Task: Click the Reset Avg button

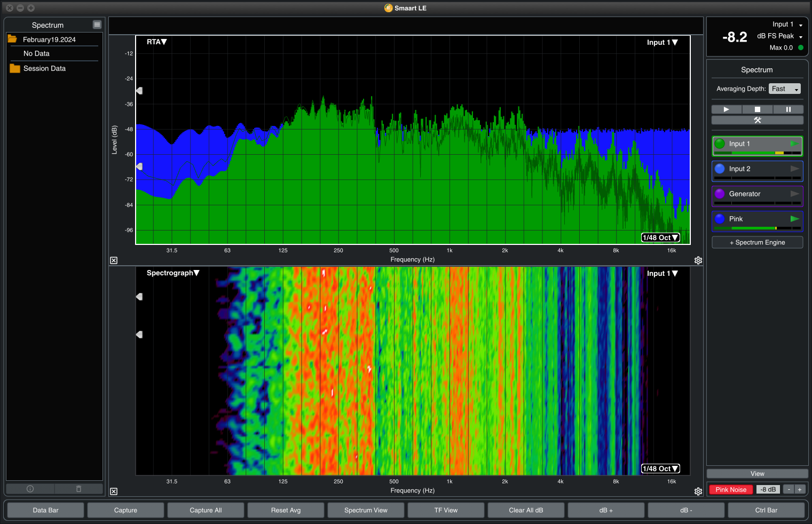Action: point(286,510)
